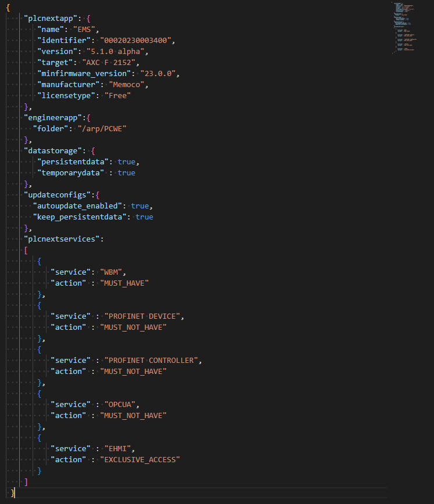Click the "PROFINET CONTROLLER" service value
Viewport: 434px width, 504px height.
[x=152, y=360]
